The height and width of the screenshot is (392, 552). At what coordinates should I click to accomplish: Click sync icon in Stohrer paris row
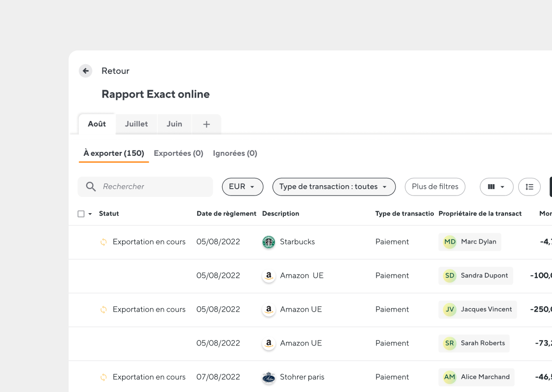point(103,377)
